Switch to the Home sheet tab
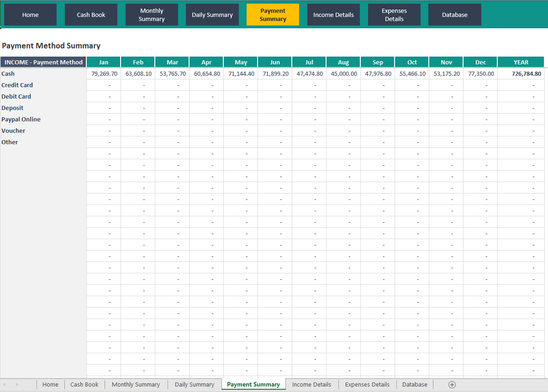Screen dimensions: 548x392 pyautogui.click(x=50, y=385)
